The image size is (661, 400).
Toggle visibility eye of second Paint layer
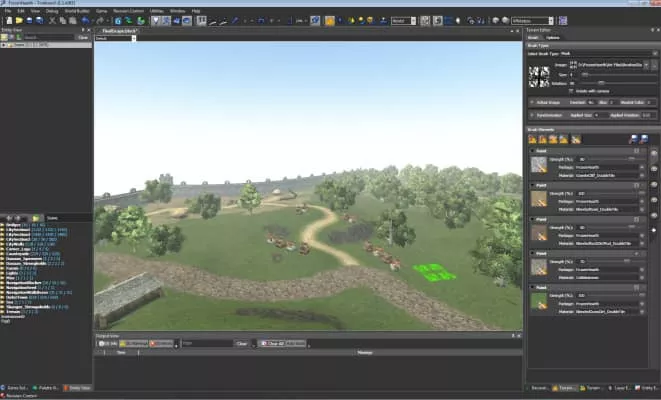pos(654,170)
